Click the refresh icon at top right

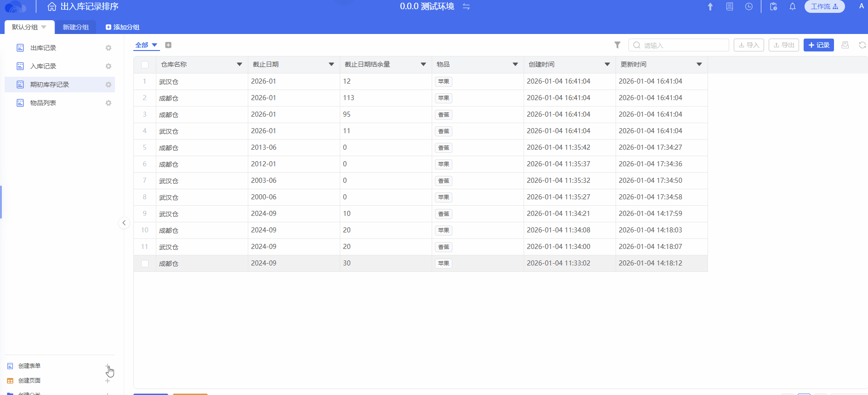pos(862,45)
